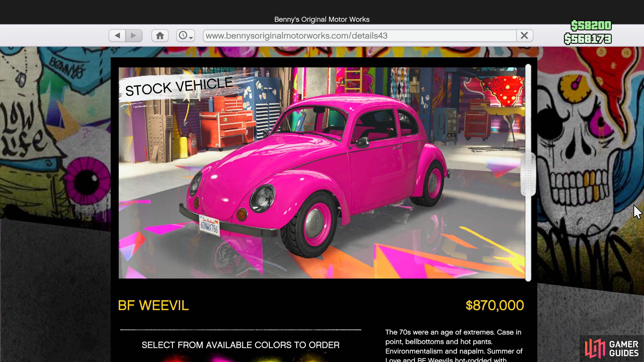The image size is (644, 362).
Task: Click the image panel scrollbar handle
Action: click(528, 174)
